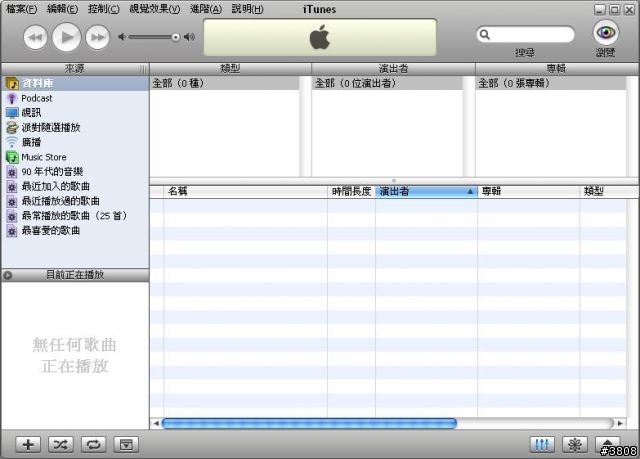Click the green Music Store icon

tap(12, 157)
